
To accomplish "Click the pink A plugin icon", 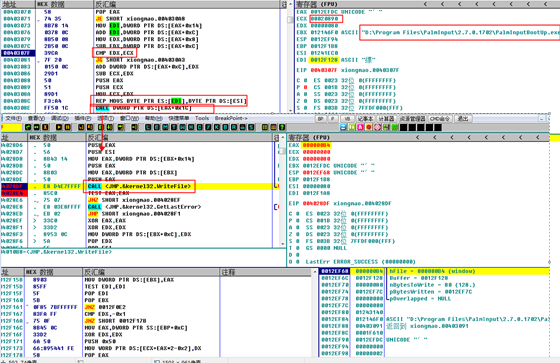I will pyautogui.click(x=361, y=127).
